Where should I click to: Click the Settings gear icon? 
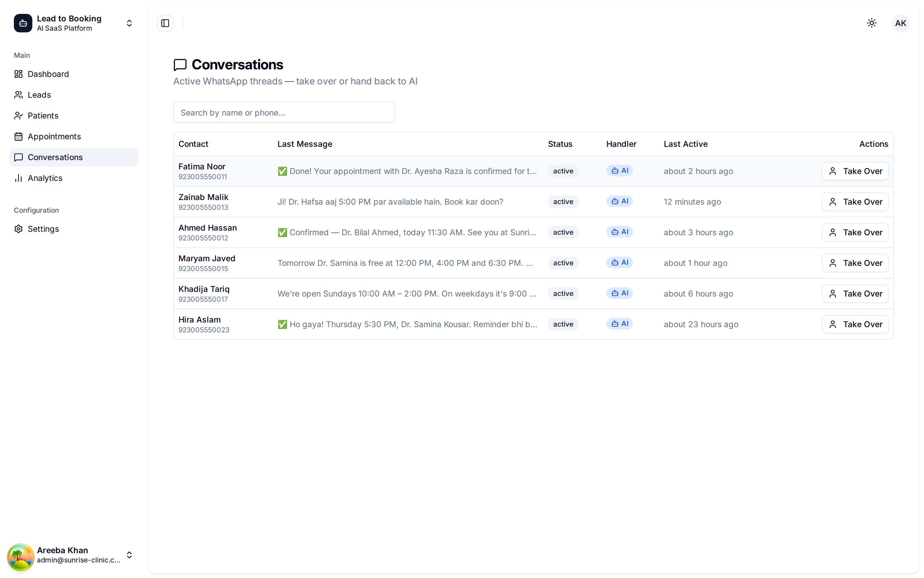pyautogui.click(x=18, y=229)
